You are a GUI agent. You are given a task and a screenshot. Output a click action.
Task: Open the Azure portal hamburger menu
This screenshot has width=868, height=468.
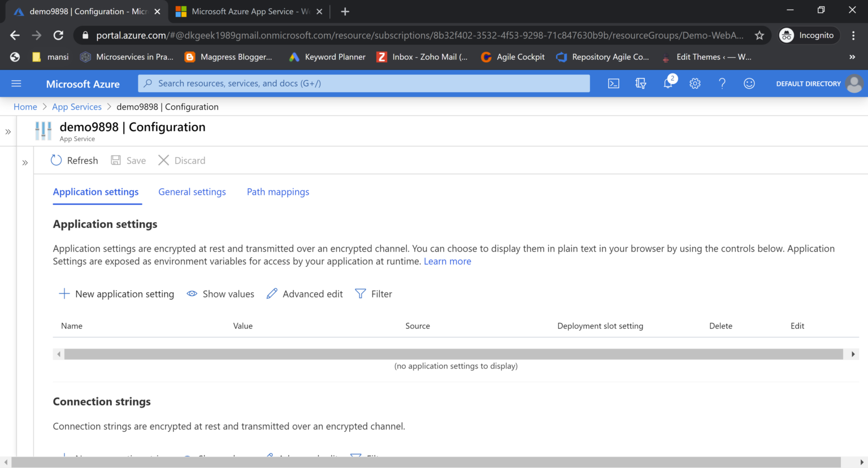coord(16,84)
